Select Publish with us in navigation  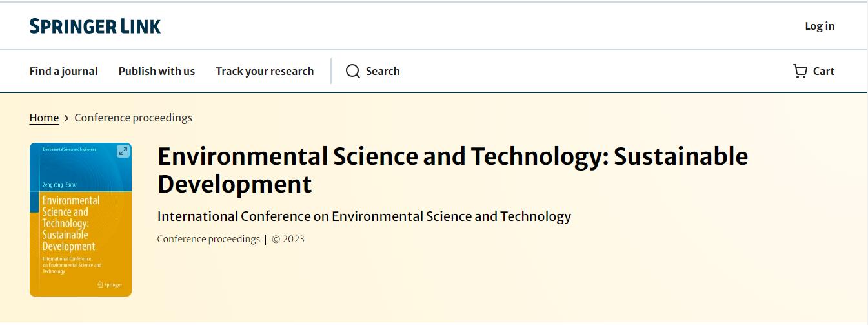click(157, 71)
